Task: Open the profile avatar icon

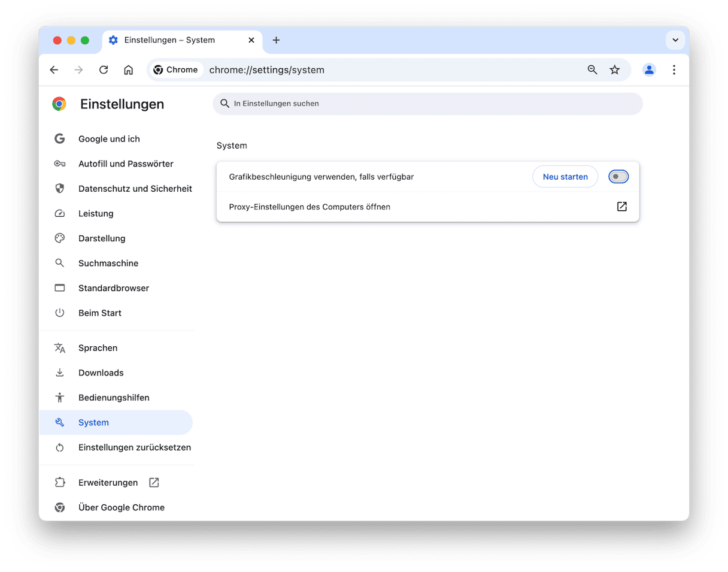Action: (649, 70)
